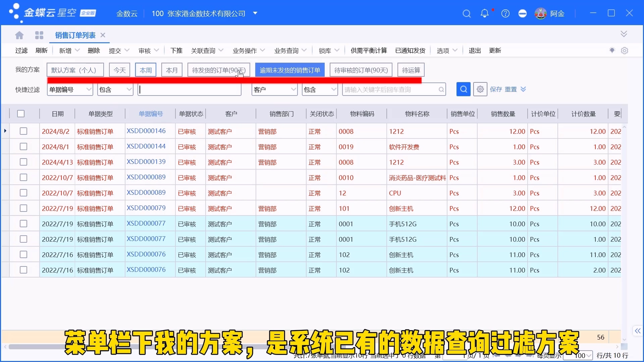
Task: Check the select-all checkbox in table header
Action: [x=21, y=114]
